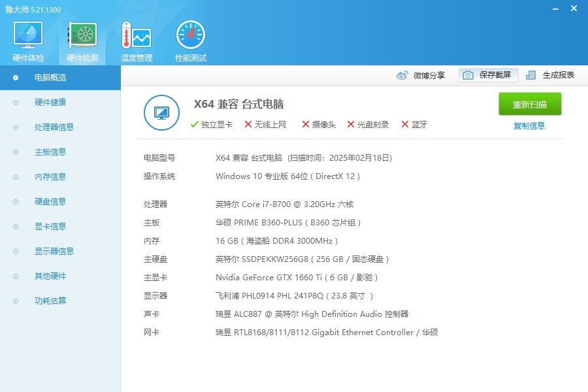
Task: Open 显示器信息 sidebar entry
Action: [x=60, y=251]
